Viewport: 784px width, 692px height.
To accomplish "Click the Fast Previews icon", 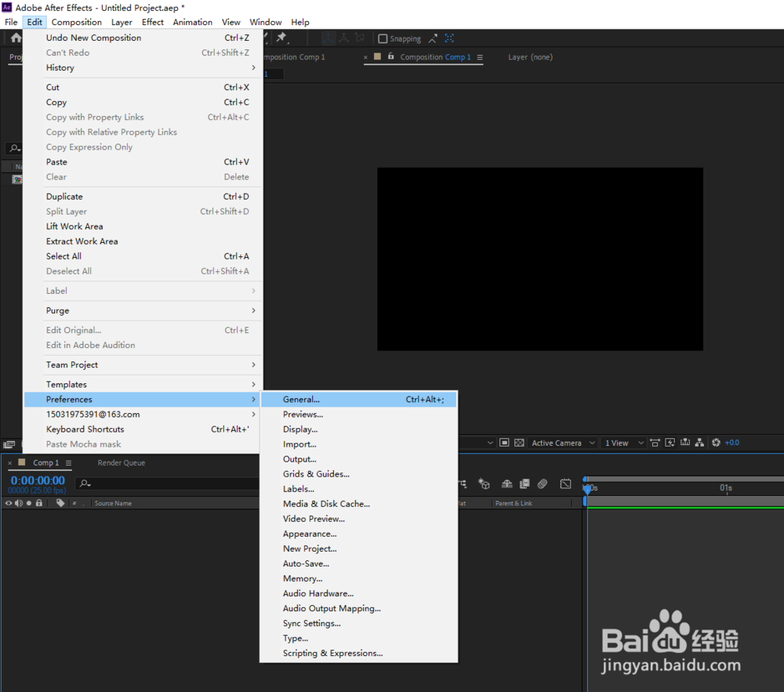I will pyautogui.click(x=670, y=443).
